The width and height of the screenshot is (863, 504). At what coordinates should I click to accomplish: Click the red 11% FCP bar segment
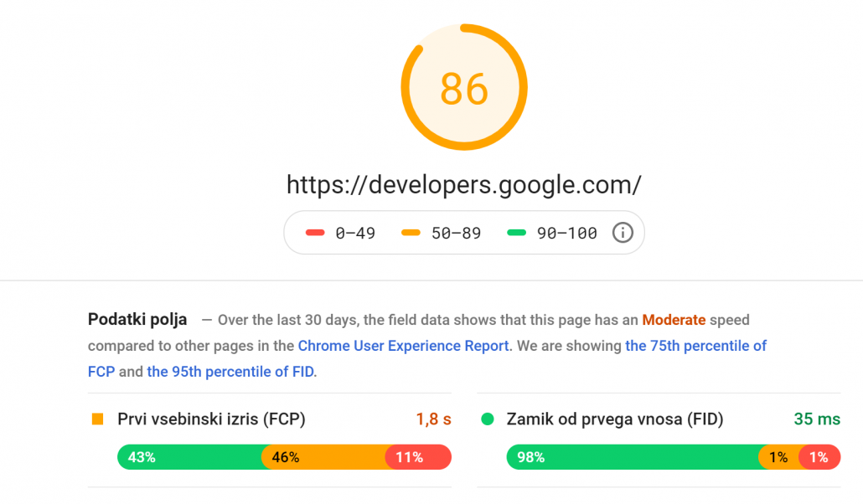(x=418, y=457)
